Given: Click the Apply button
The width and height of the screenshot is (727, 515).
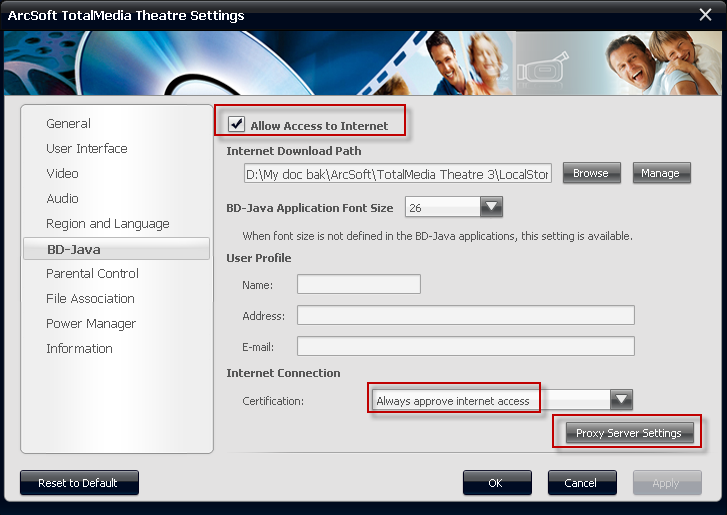Looking at the screenshot, I should coord(667,483).
